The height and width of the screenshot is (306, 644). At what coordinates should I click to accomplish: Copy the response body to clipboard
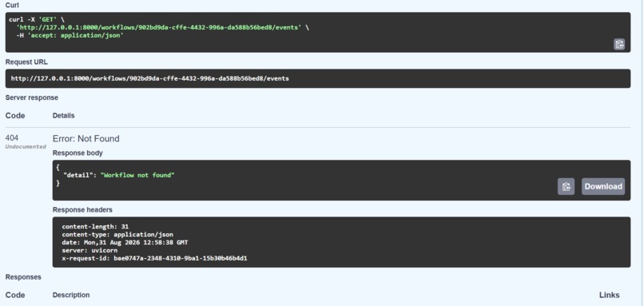point(566,186)
